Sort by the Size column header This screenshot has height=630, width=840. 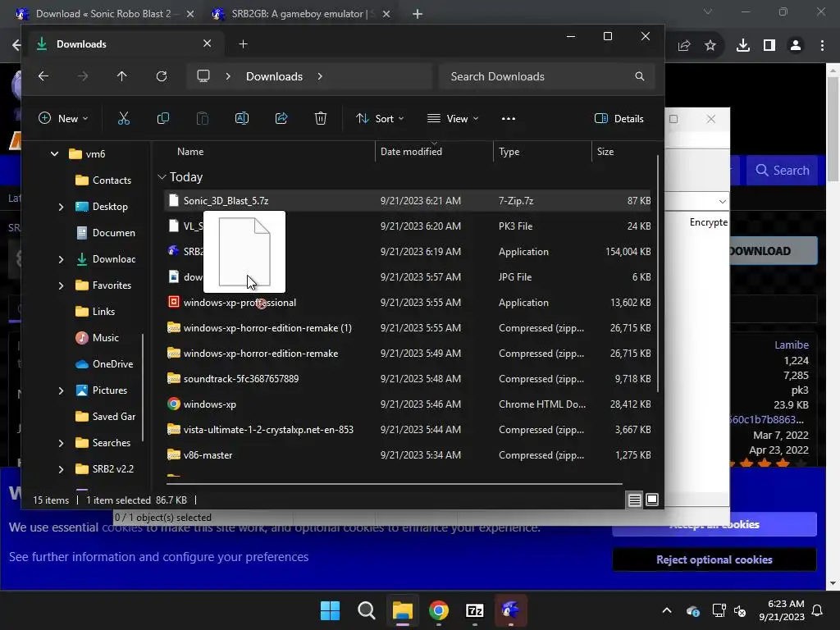pyautogui.click(x=605, y=152)
